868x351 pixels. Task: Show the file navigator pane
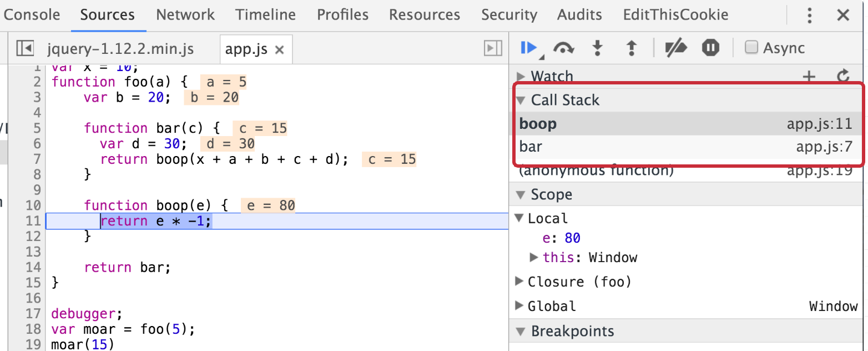[x=25, y=49]
